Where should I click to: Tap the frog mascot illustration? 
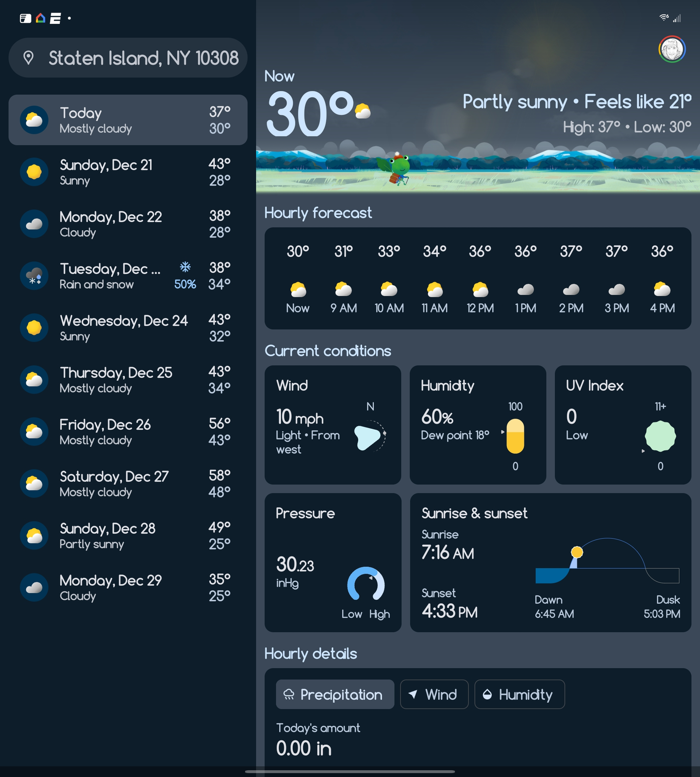(x=398, y=169)
